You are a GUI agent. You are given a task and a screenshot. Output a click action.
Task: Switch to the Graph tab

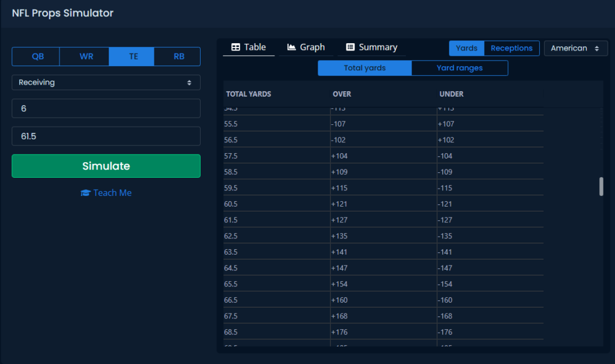pyautogui.click(x=306, y=47)
